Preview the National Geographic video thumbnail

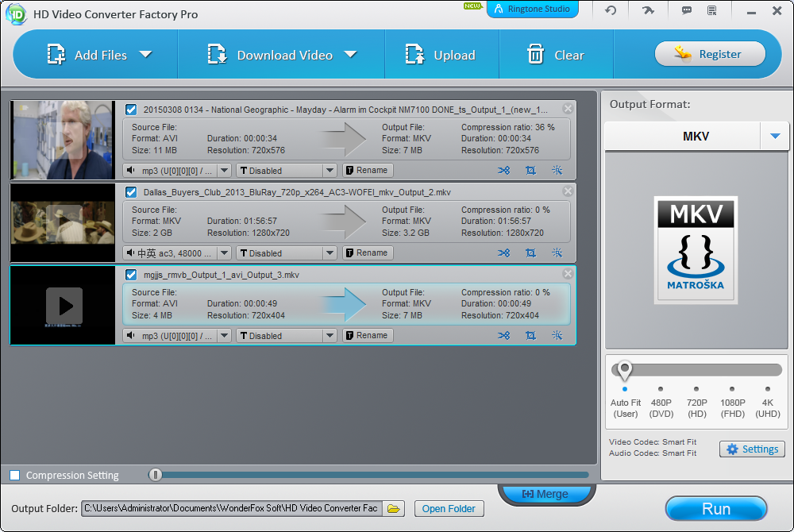[63, 140]
